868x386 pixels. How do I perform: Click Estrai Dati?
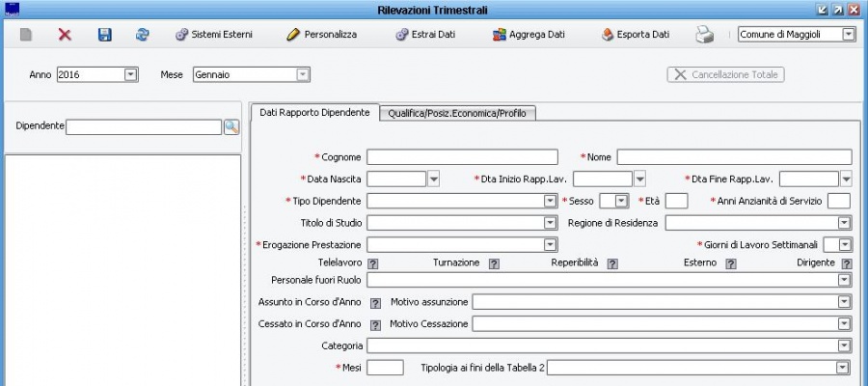[425, 35]
